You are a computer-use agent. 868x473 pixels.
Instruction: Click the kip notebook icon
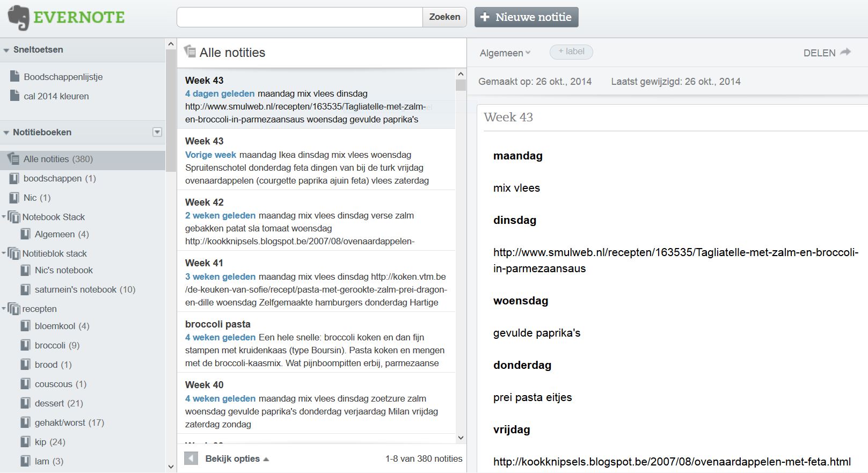25,442
